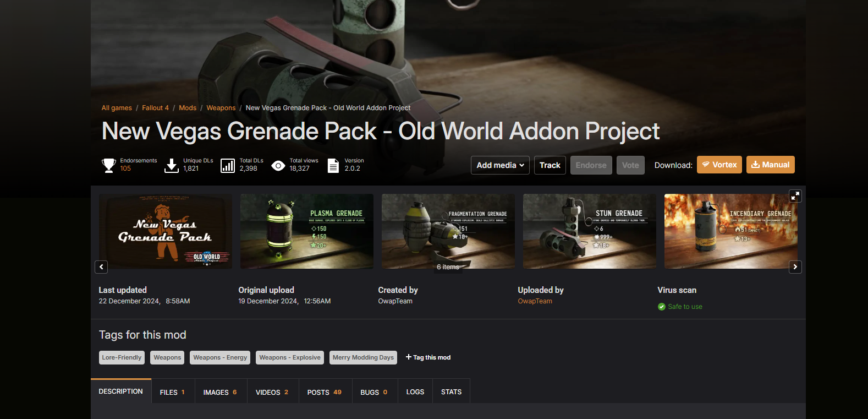Click the OwapTeam name under Created by

pos(395,301)
